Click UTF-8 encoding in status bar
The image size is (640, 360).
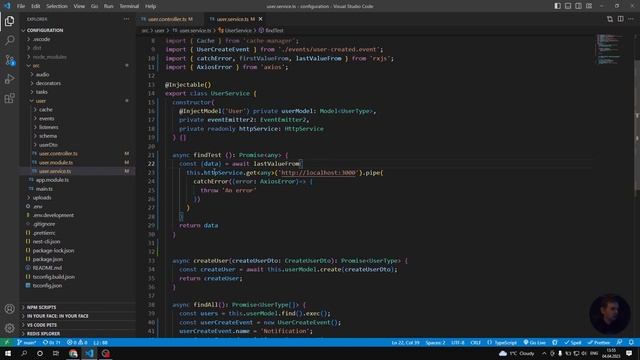tap(458, 342)
